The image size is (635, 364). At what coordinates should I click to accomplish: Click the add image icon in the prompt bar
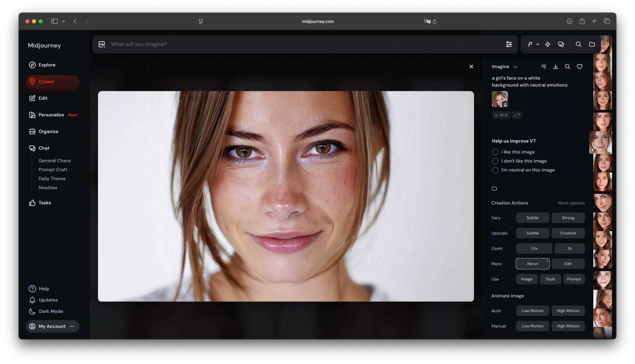pos(102,44)
